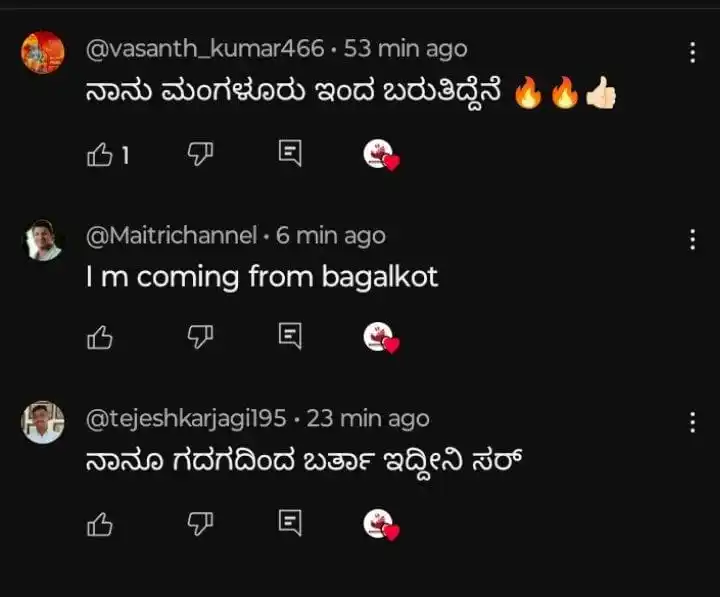
Task: Visit the @tejeshkarjagi195 channel link
Action: pos(187,418)
